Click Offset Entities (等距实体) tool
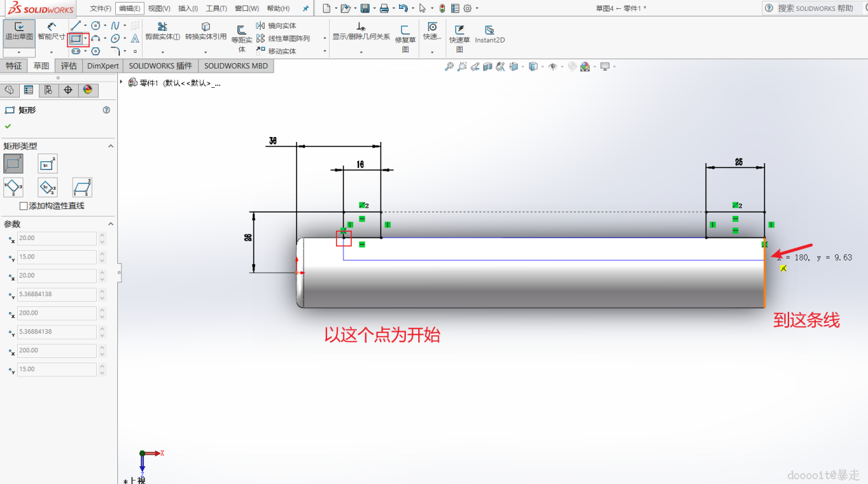Image resolution: width=868 pixels, height=484 pixels. click(241, 39)
